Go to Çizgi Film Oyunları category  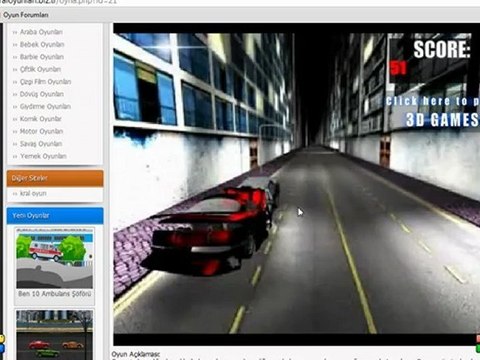(45, 82)
